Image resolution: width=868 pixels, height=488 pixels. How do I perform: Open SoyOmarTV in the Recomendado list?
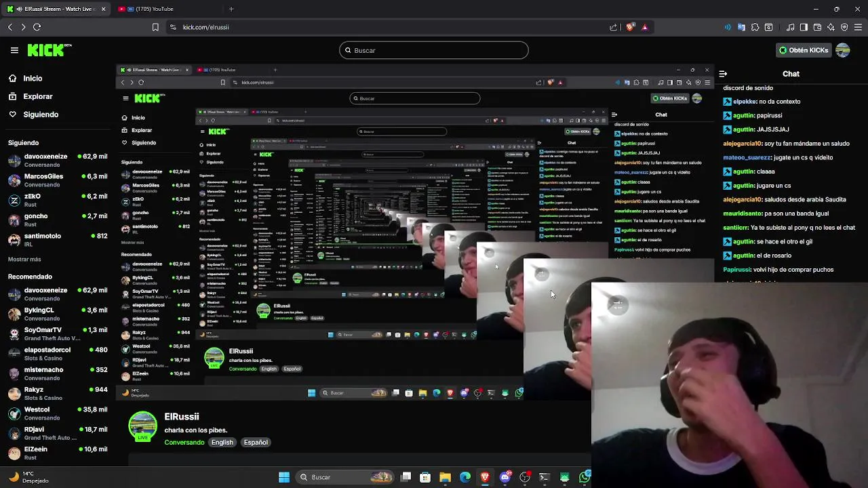(58, 333)
